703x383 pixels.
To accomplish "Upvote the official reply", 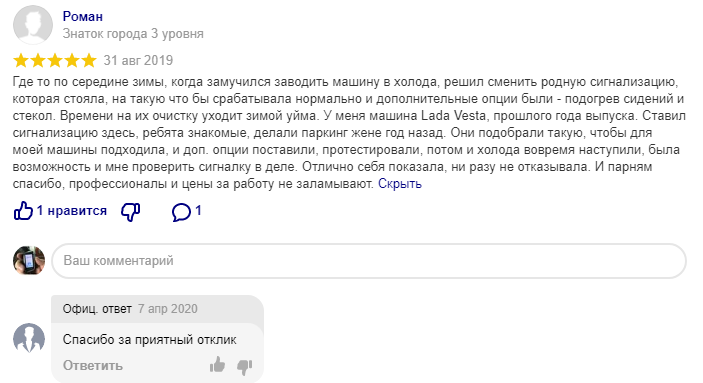I will (217, 365).
